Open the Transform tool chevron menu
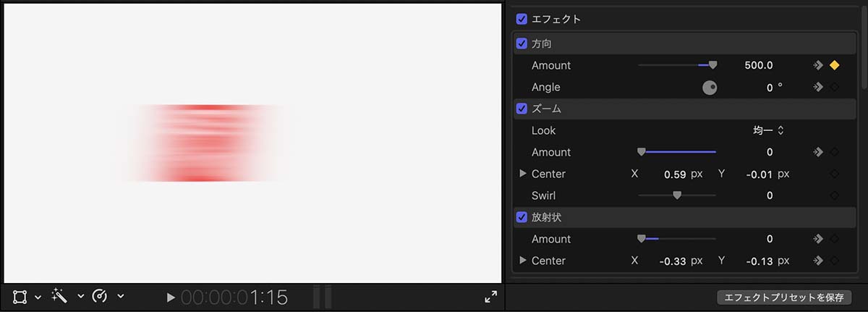 point(38,297)
